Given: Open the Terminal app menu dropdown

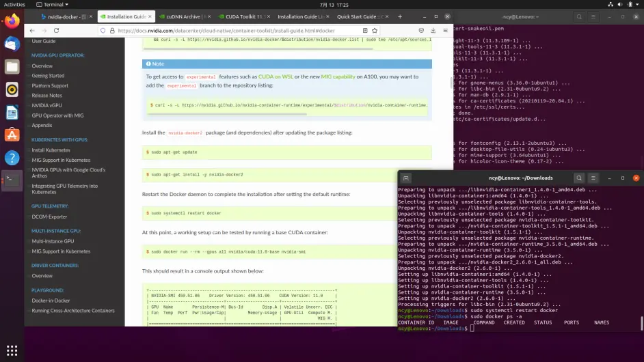Looking at the screenshot, I should [x=53, y=5].
